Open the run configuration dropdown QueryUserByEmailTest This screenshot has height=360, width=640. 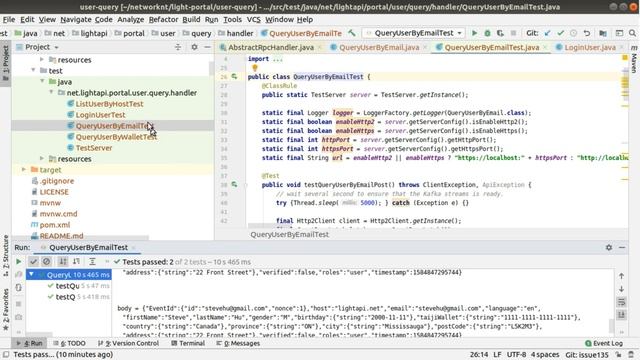pos(414,33)
